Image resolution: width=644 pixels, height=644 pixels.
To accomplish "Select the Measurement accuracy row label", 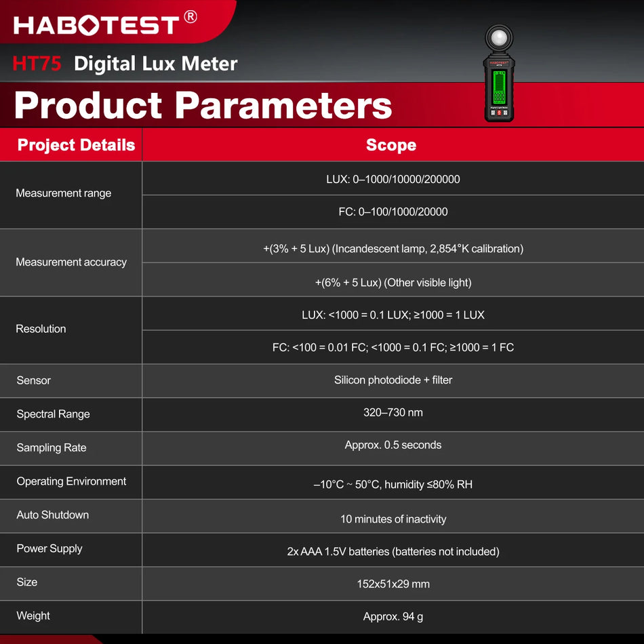I will pos(71,262).
